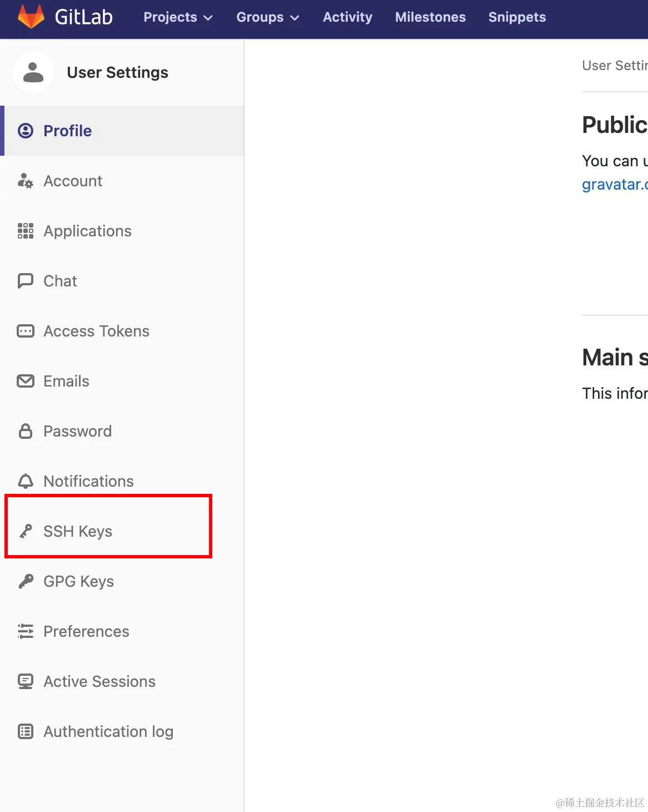
Task: Expand the Groups dropdown arrow
Action: point(295,18)
